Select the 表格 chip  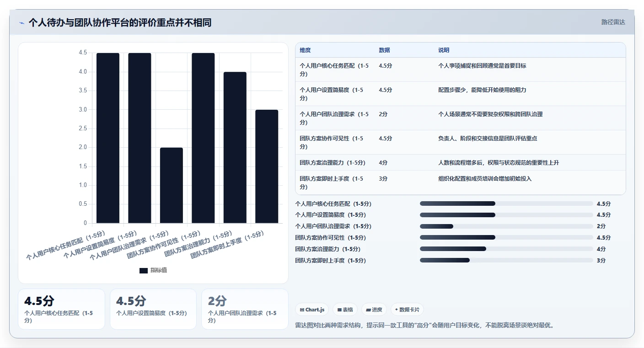coord(345,310)
